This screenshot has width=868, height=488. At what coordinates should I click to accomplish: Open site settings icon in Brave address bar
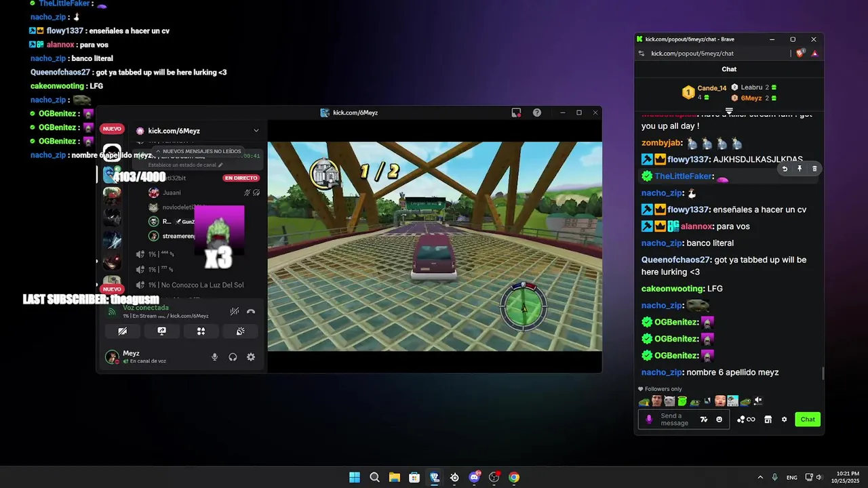[642, 54]
